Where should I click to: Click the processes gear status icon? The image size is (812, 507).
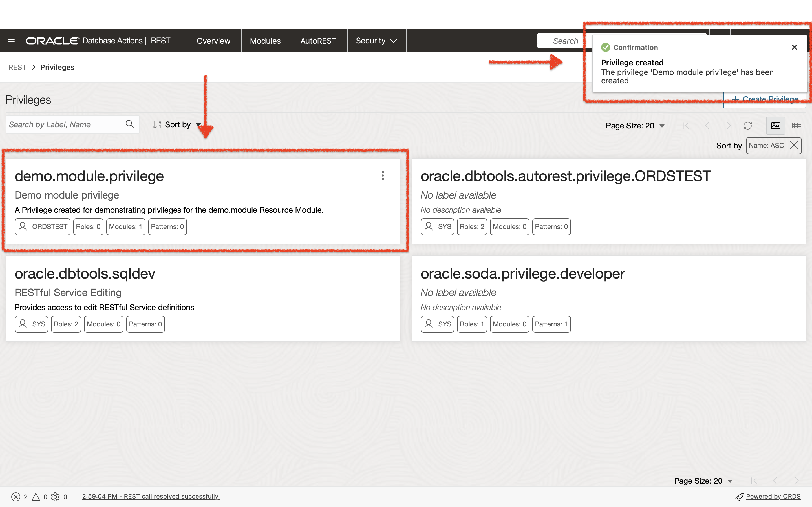[x=55, y=497]
